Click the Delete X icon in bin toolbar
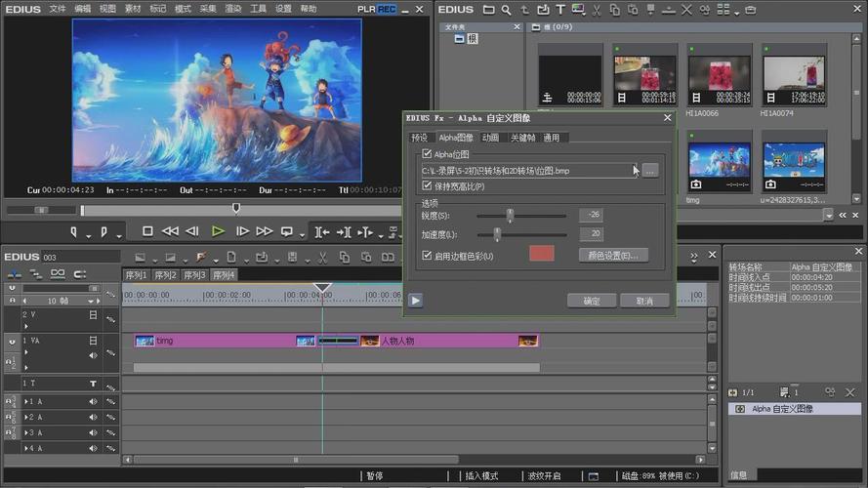This screenshot has width=868, height=488. coord(686,10)
